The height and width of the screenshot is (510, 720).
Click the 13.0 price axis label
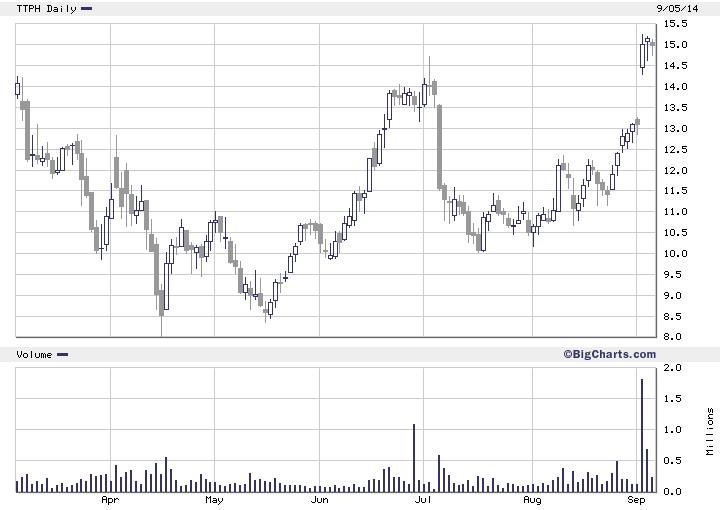675,129
